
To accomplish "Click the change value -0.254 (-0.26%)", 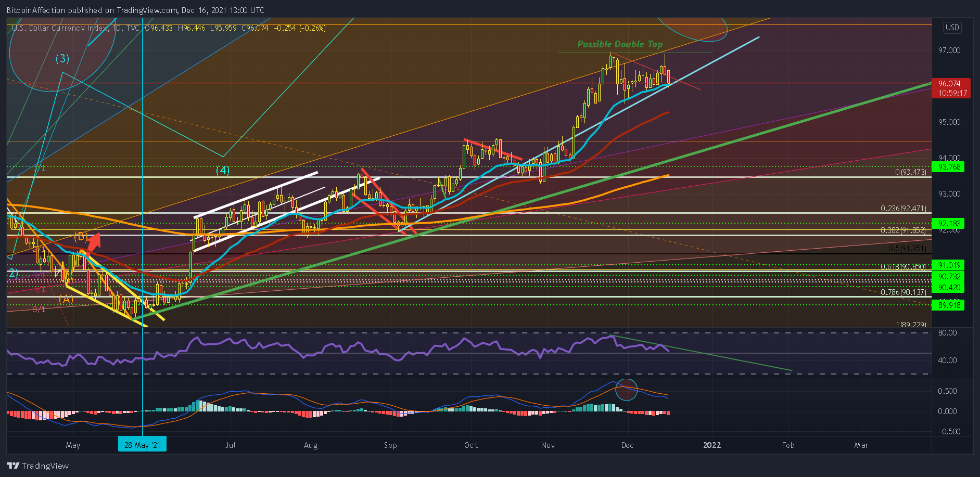I will 300,28.
